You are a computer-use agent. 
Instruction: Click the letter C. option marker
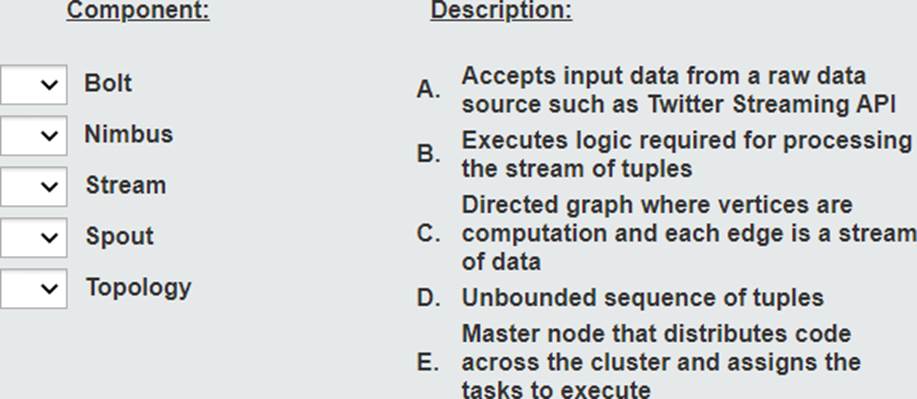pyautogui.click(x=428, y=233)
